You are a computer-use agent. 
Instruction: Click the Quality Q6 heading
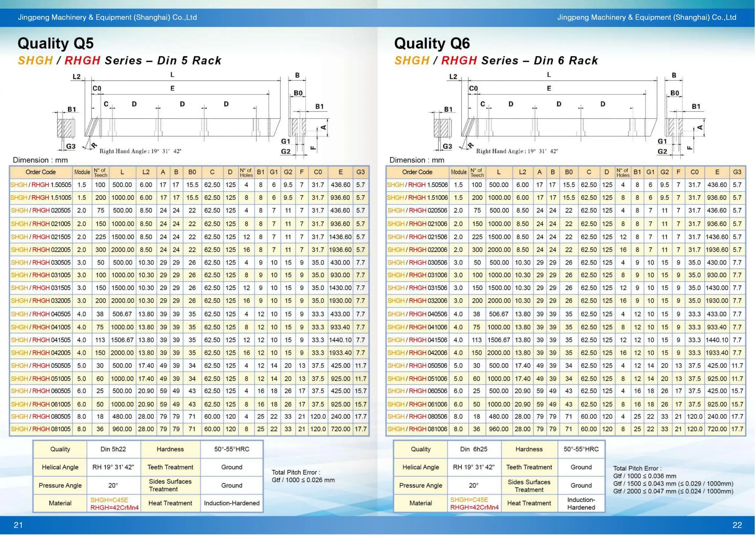click(x=432, y=43)
